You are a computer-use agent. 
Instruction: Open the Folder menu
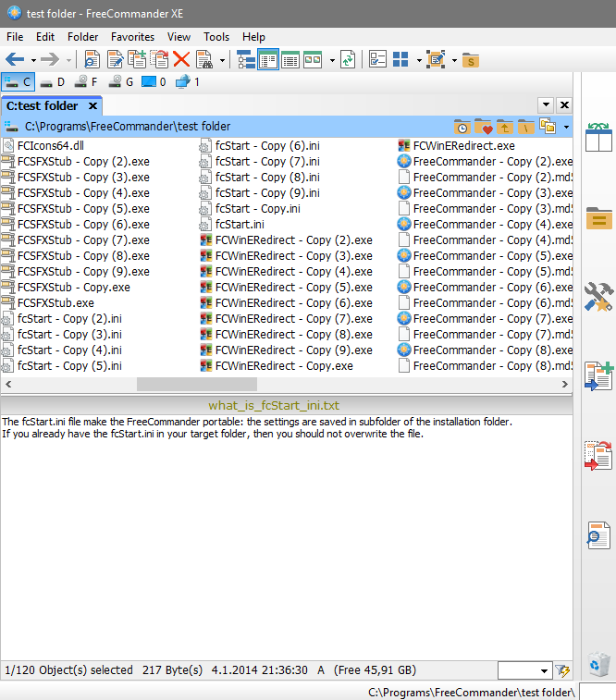pyautogui.click(x=82, y=37)
